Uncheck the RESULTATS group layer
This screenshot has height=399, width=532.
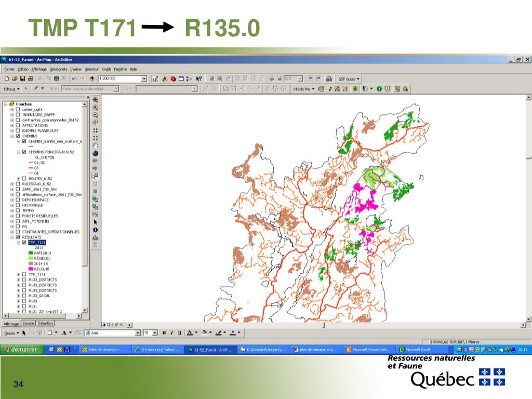click(x=18, y=237)
